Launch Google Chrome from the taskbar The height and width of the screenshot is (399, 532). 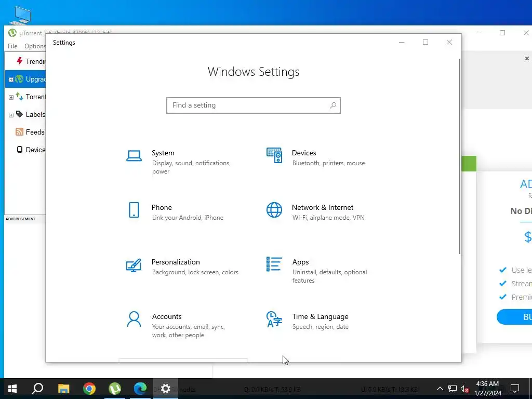pyautogui.click(x=89, y=389)
